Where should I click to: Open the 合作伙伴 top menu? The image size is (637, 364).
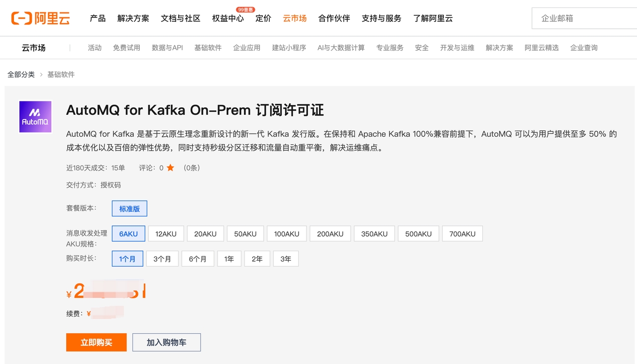pyautogui.click(x=334, y=18)
